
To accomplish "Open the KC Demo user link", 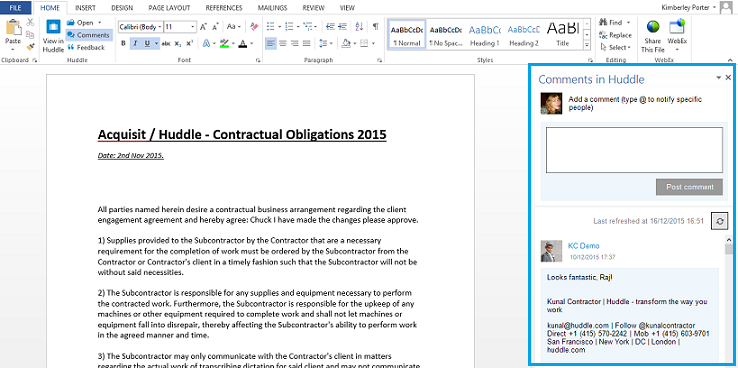I will tap(584, 246).
